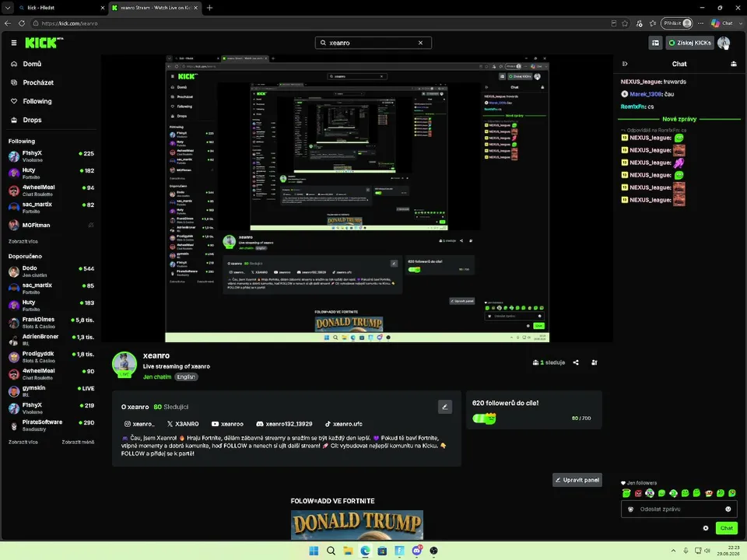The image size is (747, 560).
Task: Open the xeanro.ufc TikTok link
Action: (x=343, y=424)
